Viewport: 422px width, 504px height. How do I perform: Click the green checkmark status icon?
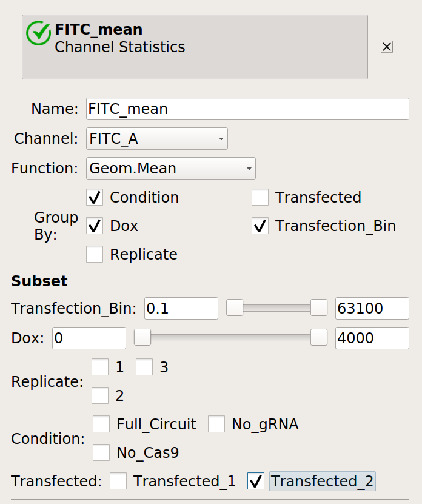pyautogui.click(x=38, y=33)
